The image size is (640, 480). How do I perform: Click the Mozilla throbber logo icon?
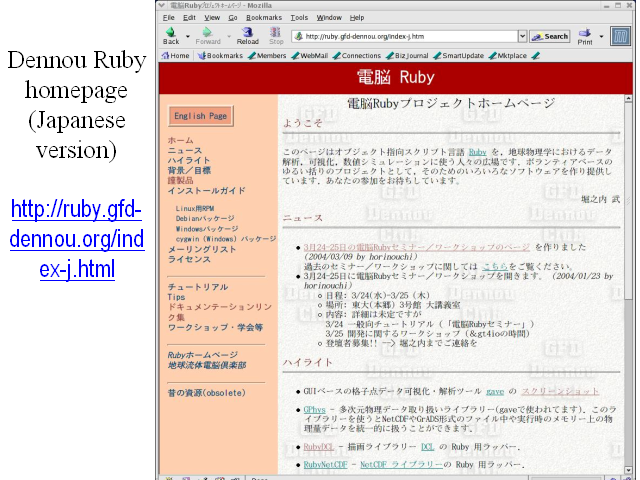pos(620,36)
